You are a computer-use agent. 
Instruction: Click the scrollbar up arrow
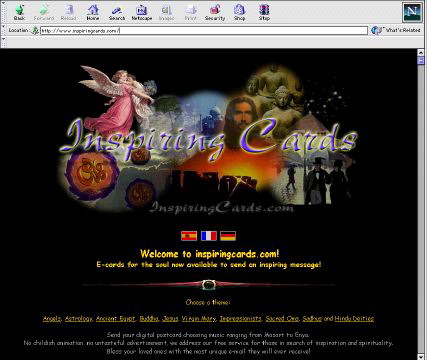(x=421, y=52)
